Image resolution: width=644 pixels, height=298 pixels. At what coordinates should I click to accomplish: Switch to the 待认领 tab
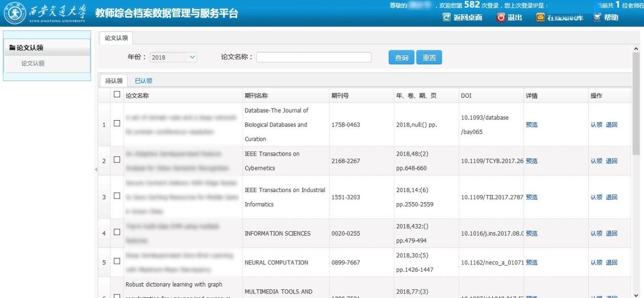click(x=113, y=81)
